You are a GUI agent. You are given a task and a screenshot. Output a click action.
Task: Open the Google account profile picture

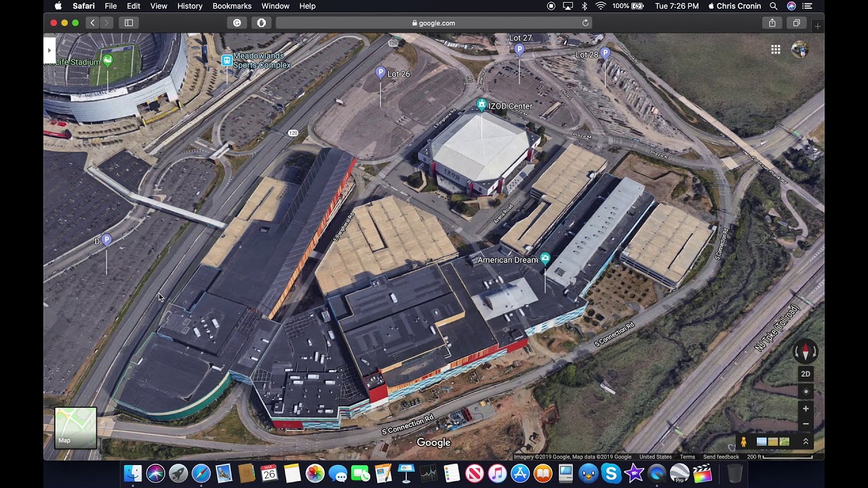[x=800, y=49]
